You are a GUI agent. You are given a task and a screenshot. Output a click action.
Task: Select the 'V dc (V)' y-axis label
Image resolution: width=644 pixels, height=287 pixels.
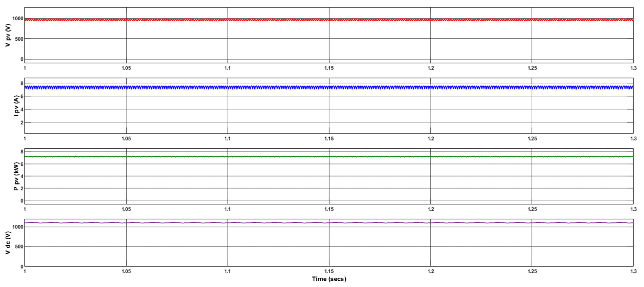coord(8,243)
